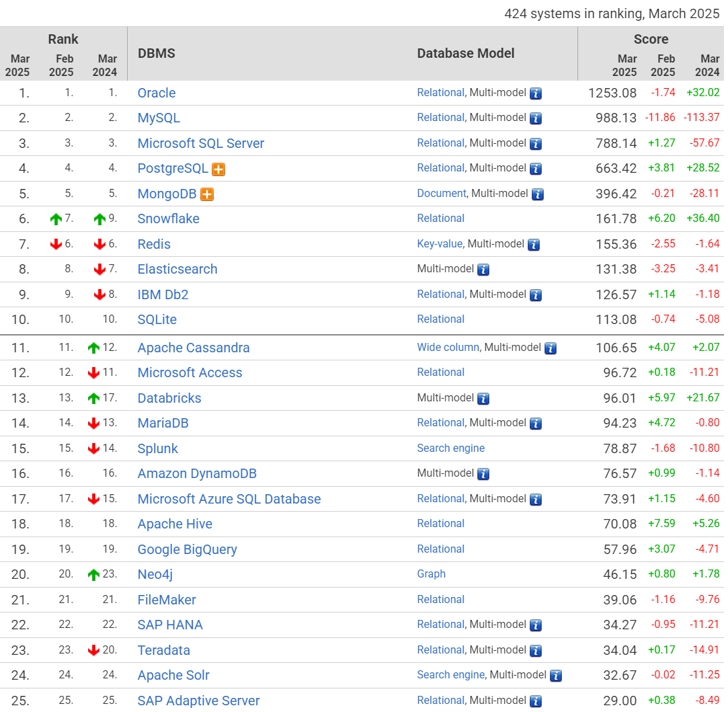The image size is (728, 712).
Task: Open the Elasticsearch DBMS link
Action: click(177, 270)
